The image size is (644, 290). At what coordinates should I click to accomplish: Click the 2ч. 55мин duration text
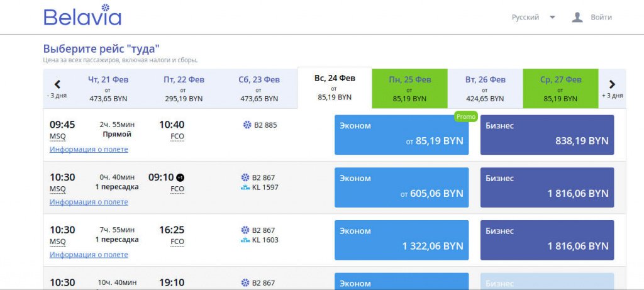coord(116,125)
